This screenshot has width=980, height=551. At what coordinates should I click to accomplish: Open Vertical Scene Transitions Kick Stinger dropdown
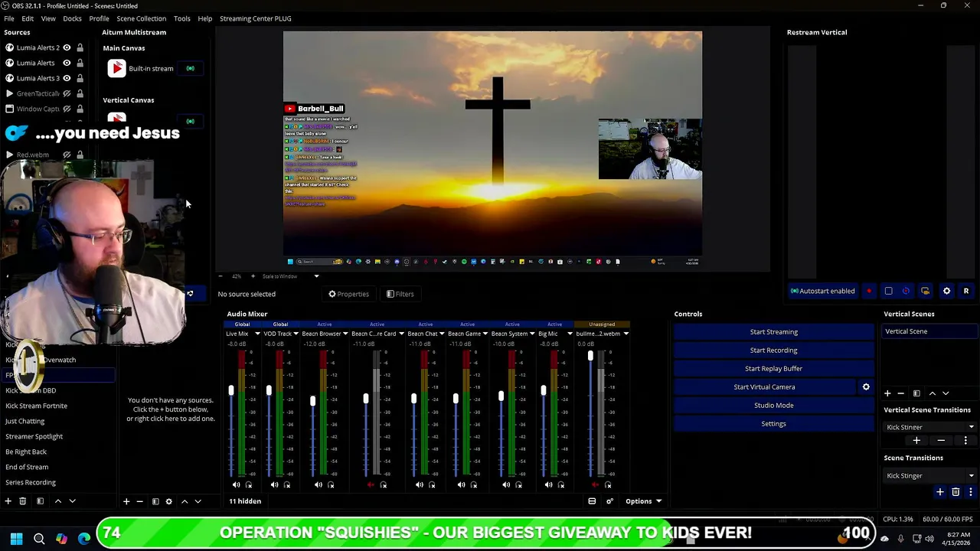[929, 427]
